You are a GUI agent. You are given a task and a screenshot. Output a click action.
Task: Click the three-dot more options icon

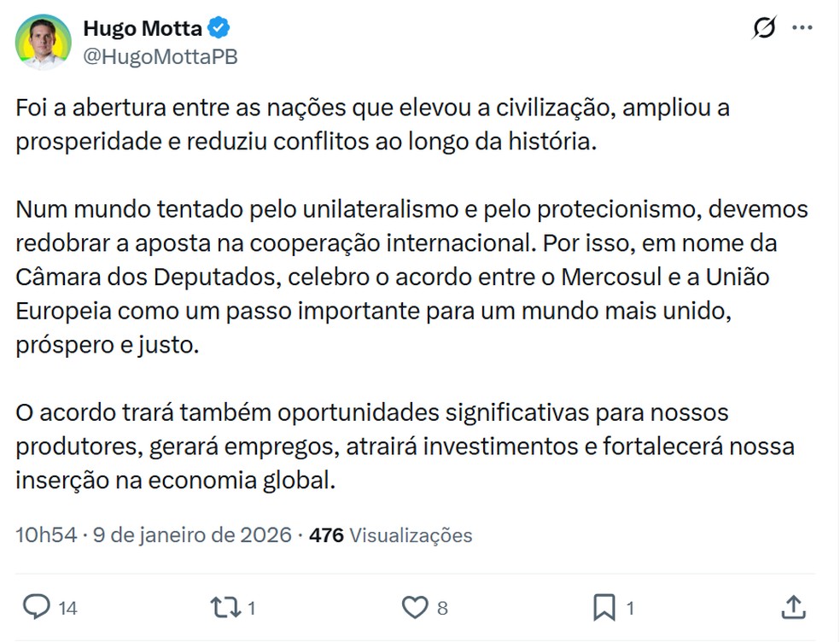801,28
